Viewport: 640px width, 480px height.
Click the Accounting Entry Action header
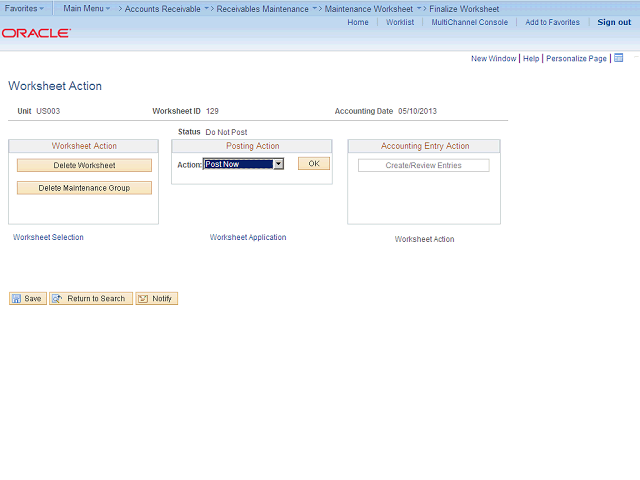424,146
